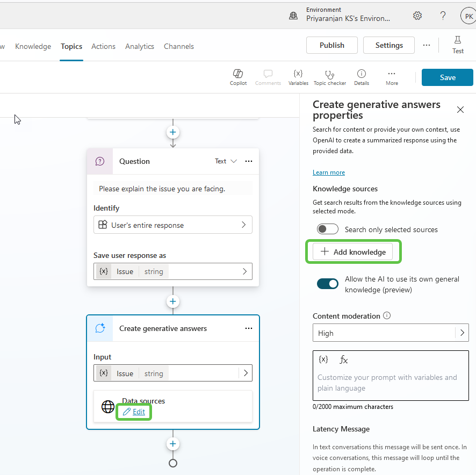
Task: Open the Help question mark icon
Action: pyautogui.click(x=443, y=16)
